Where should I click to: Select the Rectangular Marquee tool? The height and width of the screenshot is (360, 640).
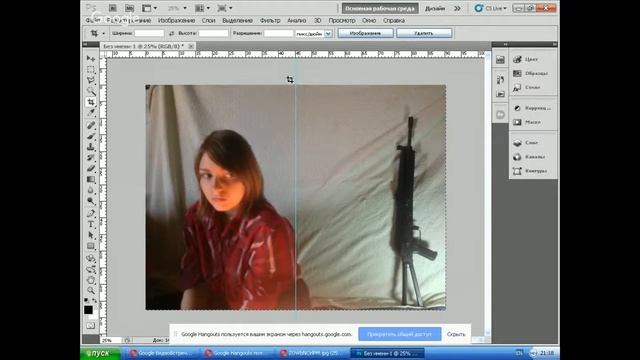[91, 69]
